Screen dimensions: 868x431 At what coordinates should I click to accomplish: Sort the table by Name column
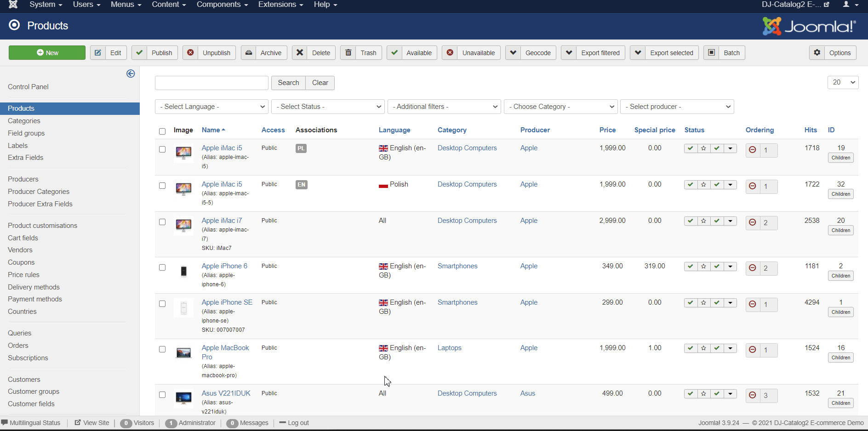point(213,130)
